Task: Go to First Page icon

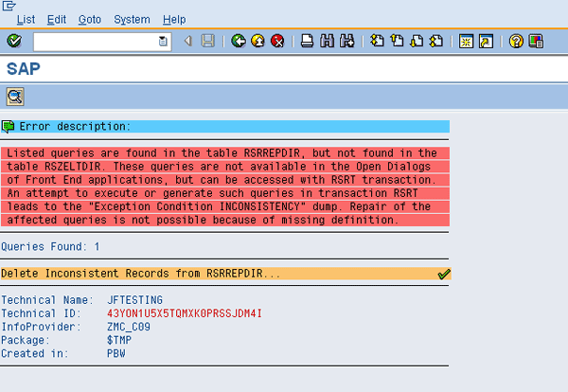Action: 377,41
